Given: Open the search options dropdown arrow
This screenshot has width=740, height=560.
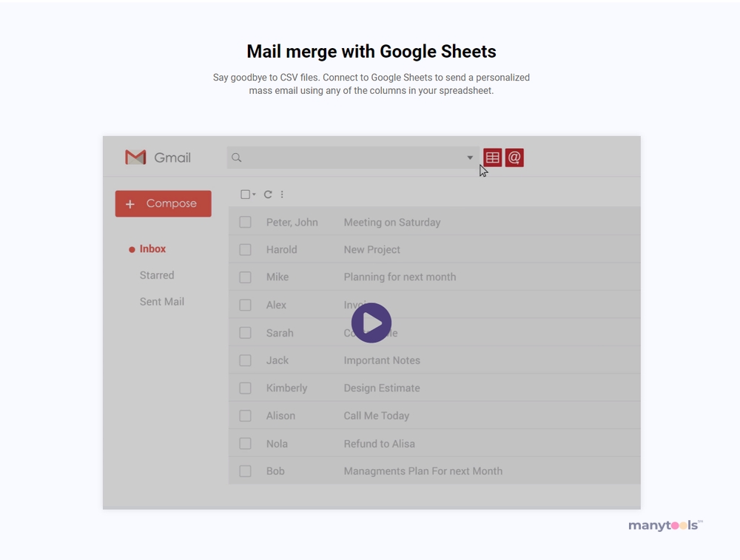Looking at the screenshot, I should click(470, 158).
